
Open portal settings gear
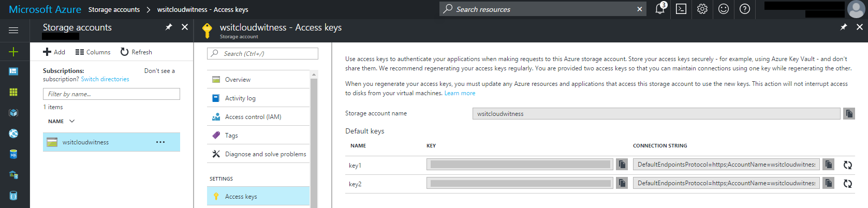tap(702, 9)
